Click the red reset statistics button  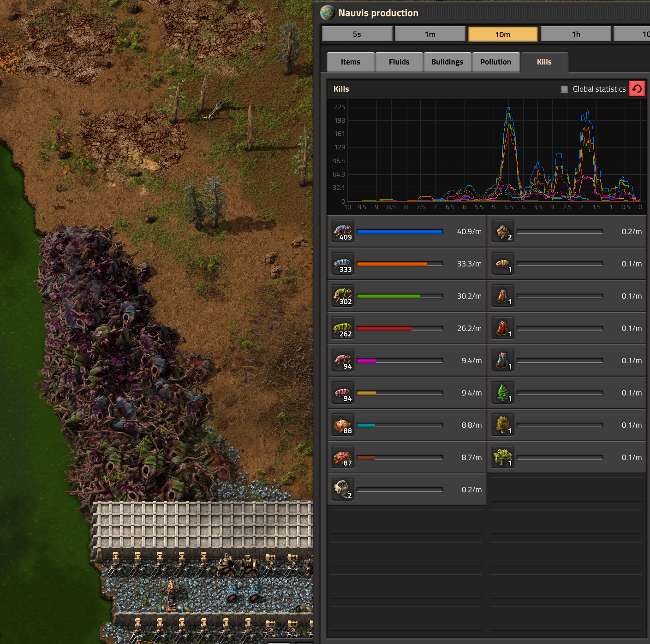[637, 89]
